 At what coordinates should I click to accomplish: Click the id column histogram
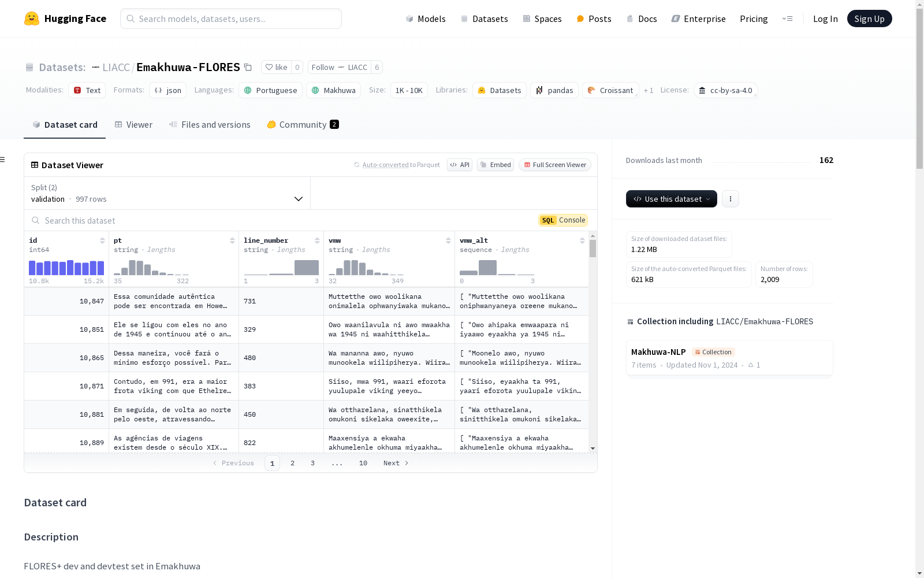(x=66, y=268)
